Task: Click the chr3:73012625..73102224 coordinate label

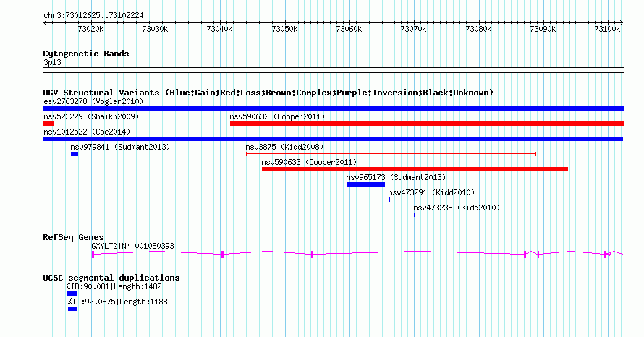Action: tap(93, 15)
